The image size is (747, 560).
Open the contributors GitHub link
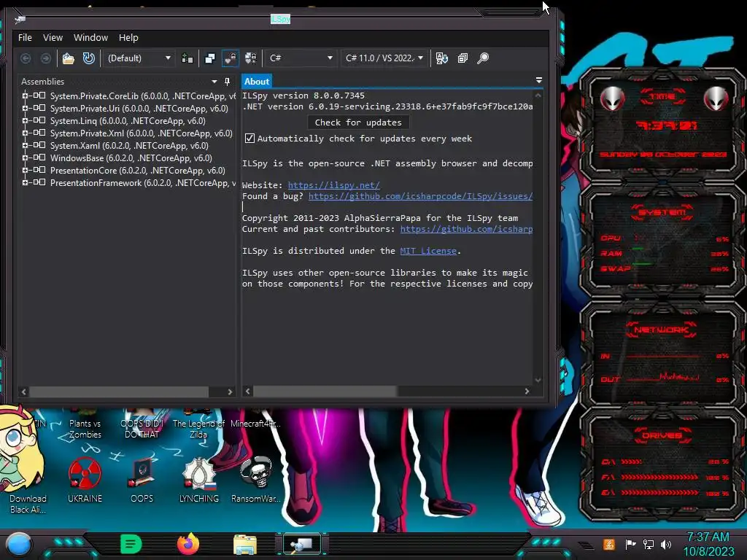[x=466, y=229]
